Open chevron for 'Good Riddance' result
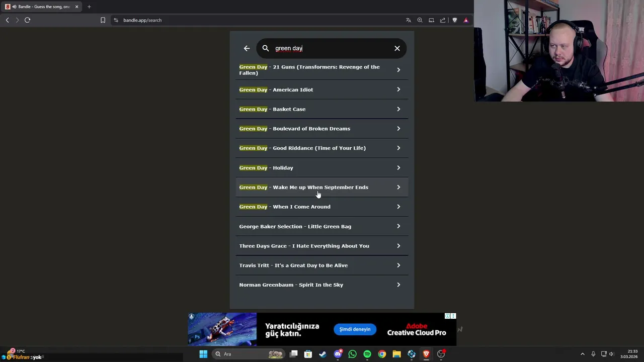This screenshot has width=644, height=362. [398, 148]
